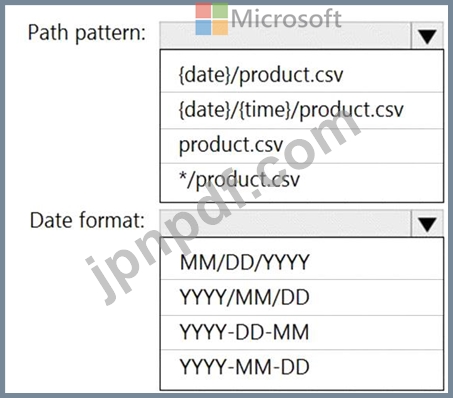Click the red square of Microsoft logo

[x=203, y=11]
